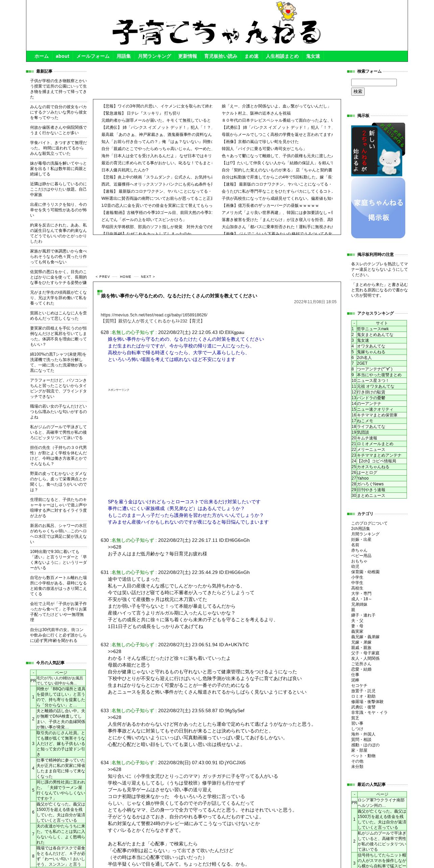Open the mevius.5ch.net source thread URL

coord(154,315)
